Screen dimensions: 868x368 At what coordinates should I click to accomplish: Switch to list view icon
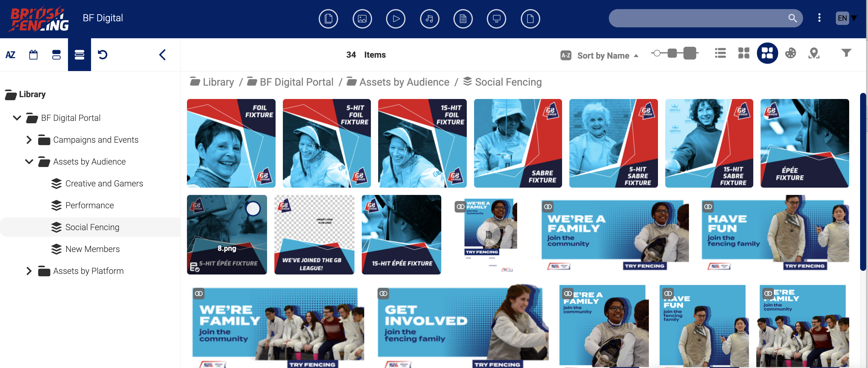click(x=720, y=53)
